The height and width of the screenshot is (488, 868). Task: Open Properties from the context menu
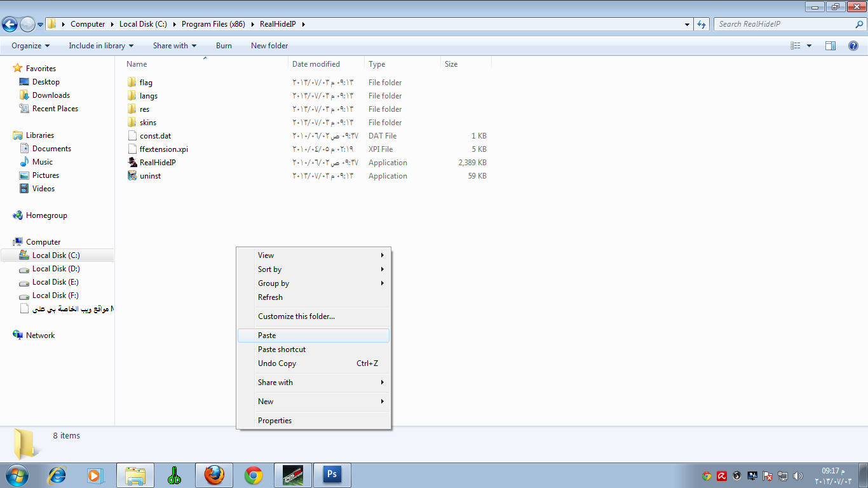point(314,421)
